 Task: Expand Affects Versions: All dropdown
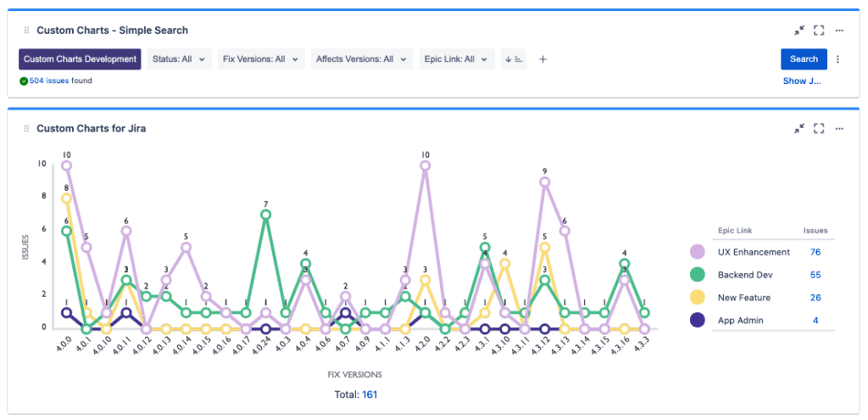click(361, 59)
